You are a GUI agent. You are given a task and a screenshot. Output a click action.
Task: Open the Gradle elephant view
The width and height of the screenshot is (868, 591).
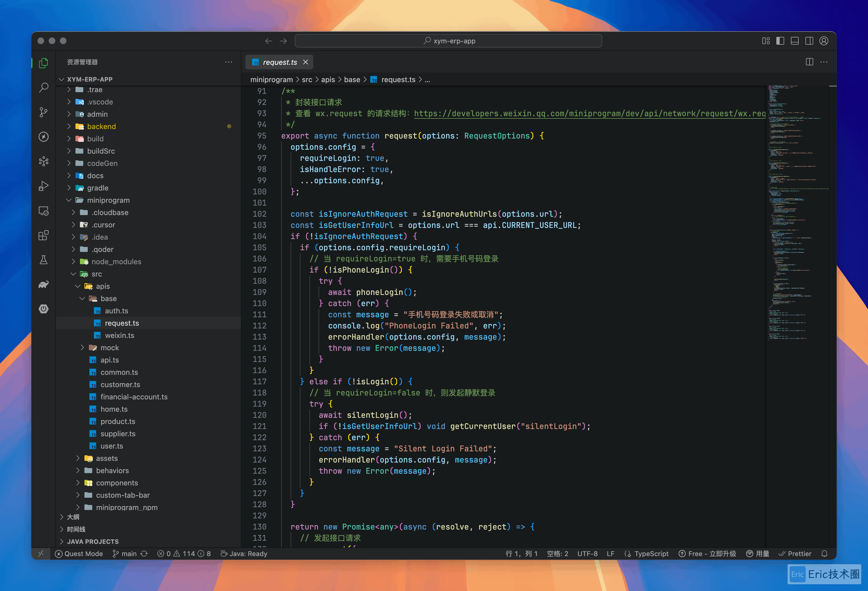44,285
